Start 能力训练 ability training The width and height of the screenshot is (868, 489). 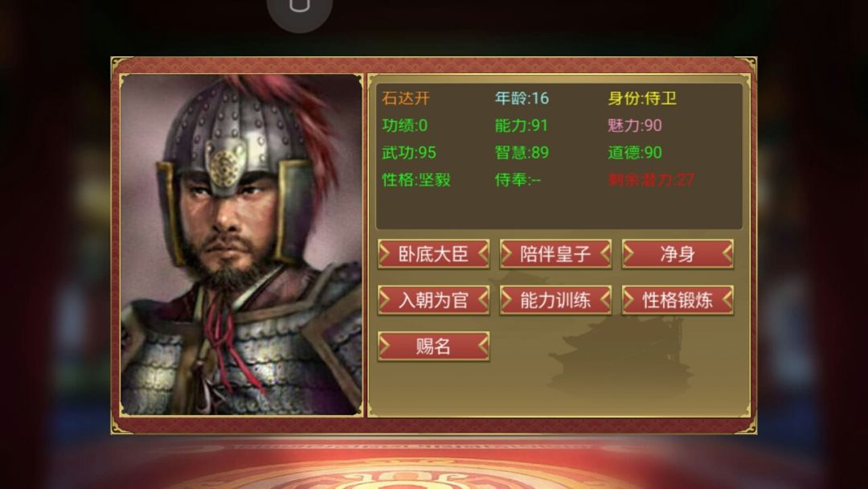(555, 300)
